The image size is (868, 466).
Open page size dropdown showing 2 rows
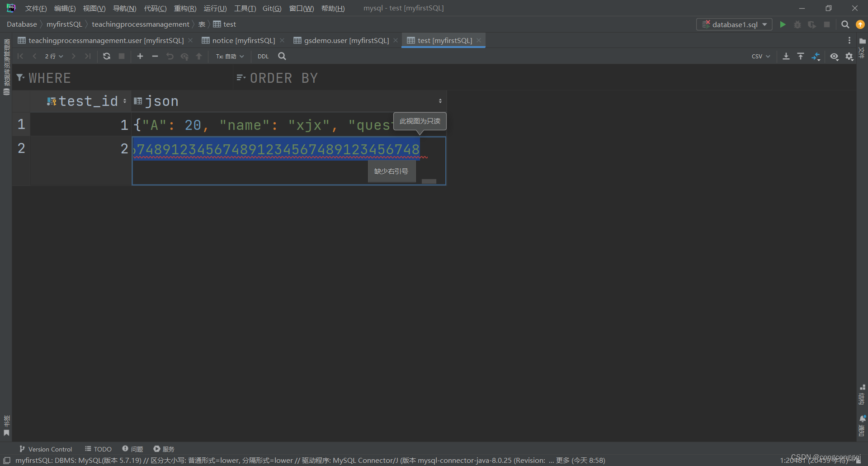tap(54, 56)
